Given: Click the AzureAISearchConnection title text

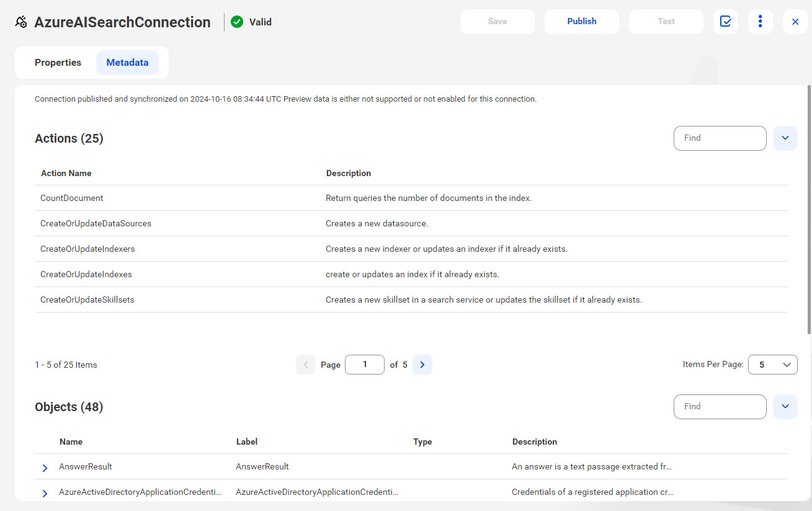Looking at the screenshot, I should click(122, 22).
